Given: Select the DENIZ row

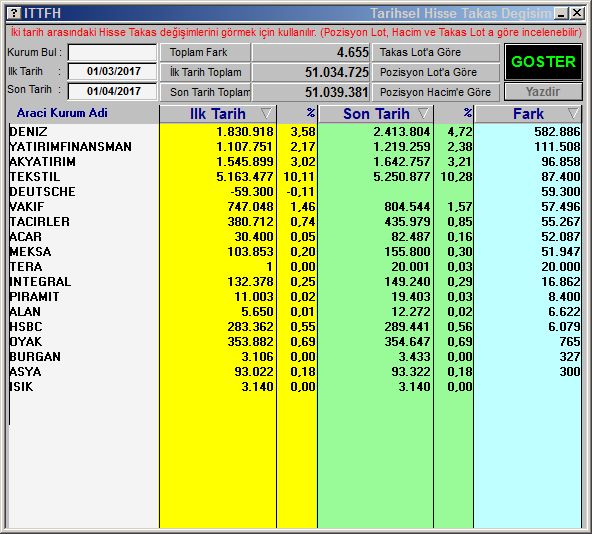Looking at the screenshot, I should 294,131.
